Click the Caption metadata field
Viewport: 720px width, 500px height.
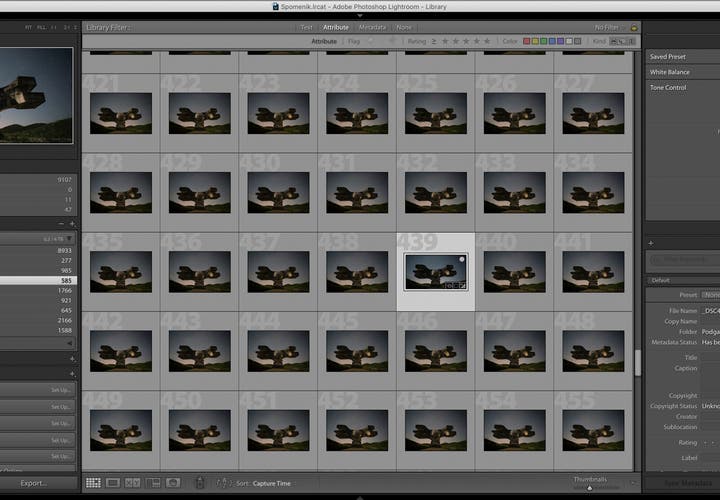pos(710,376)
